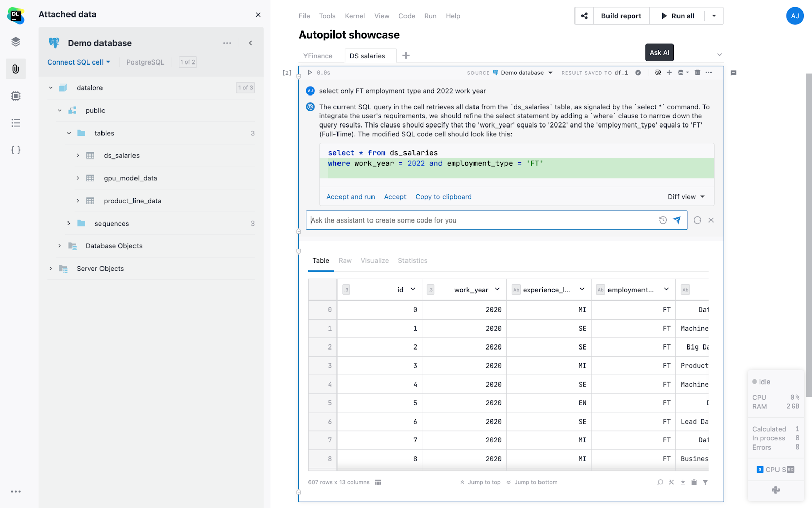Open the Run menu
812x508 pixels.
(x=430, y=16)
